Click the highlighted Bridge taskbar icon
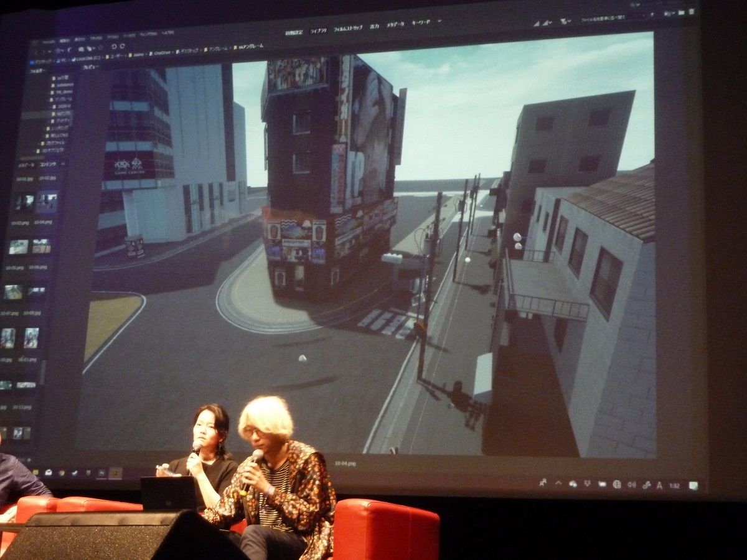 tap(116, 474)
